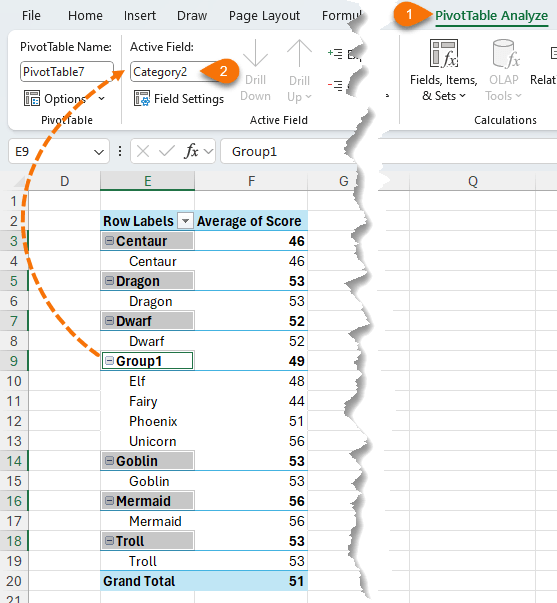This screenshot has height=603, width=557.
Task: Click the Name Box dropdown arrow
Action: (99, 152)
